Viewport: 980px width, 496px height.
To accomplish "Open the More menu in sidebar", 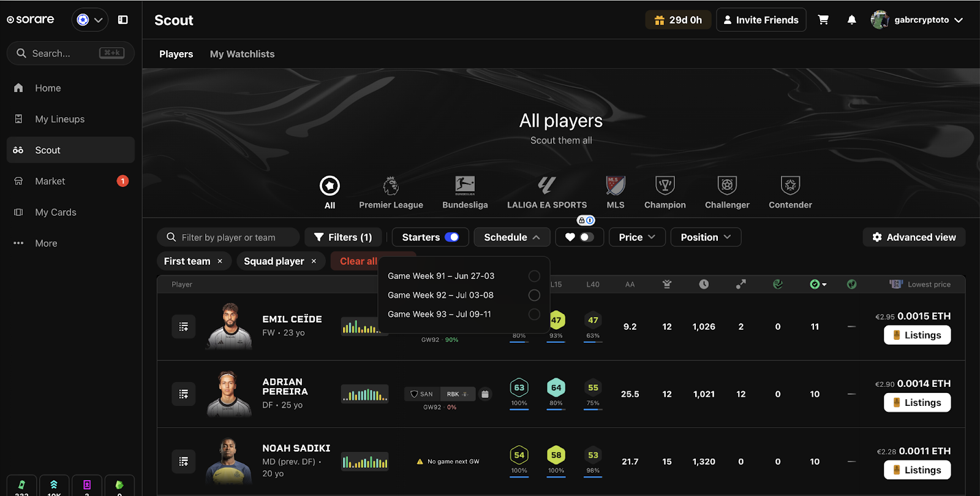I will coord(70,243).
